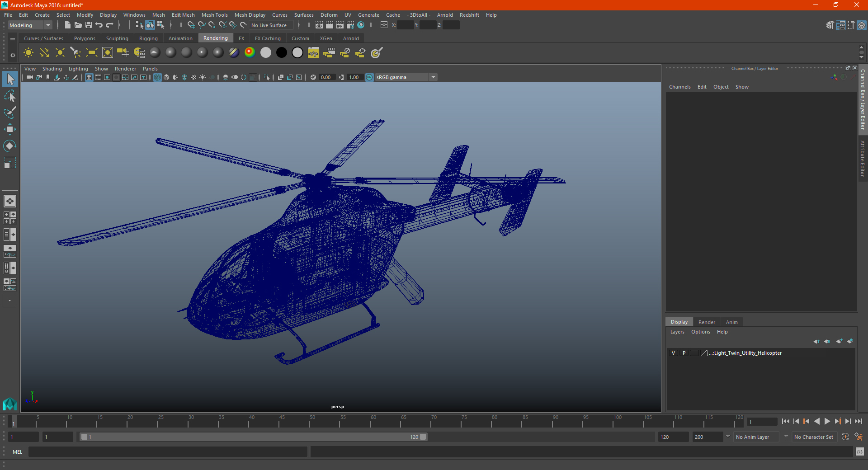This screenshot has width=868, height=470.
Task: Snap to grids icon
Action: [191, 25]
